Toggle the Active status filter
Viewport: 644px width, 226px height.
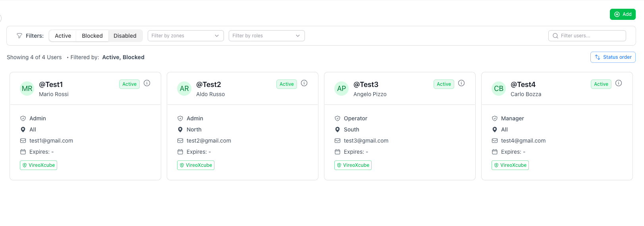(x=63, y=36)
